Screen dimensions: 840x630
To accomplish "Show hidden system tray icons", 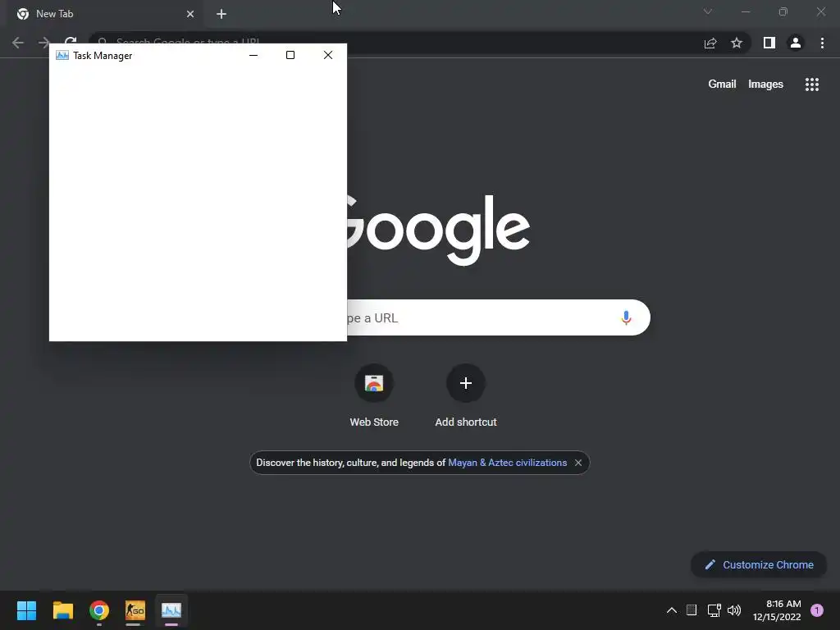I will [x=671, y=610].
